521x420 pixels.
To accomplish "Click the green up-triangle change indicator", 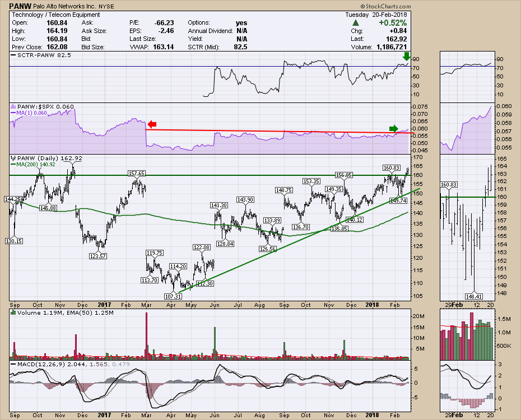I will (x=356, y=23).
